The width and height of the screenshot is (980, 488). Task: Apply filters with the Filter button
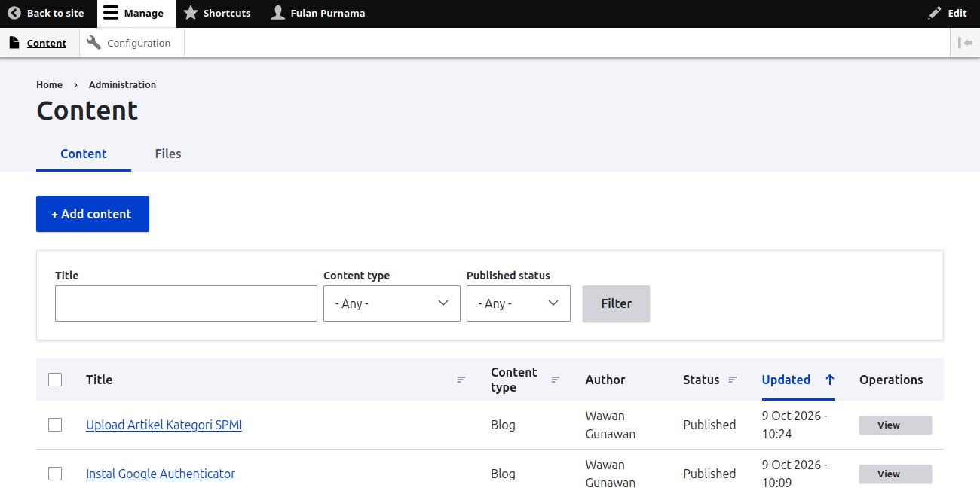(x=616, y=303)
